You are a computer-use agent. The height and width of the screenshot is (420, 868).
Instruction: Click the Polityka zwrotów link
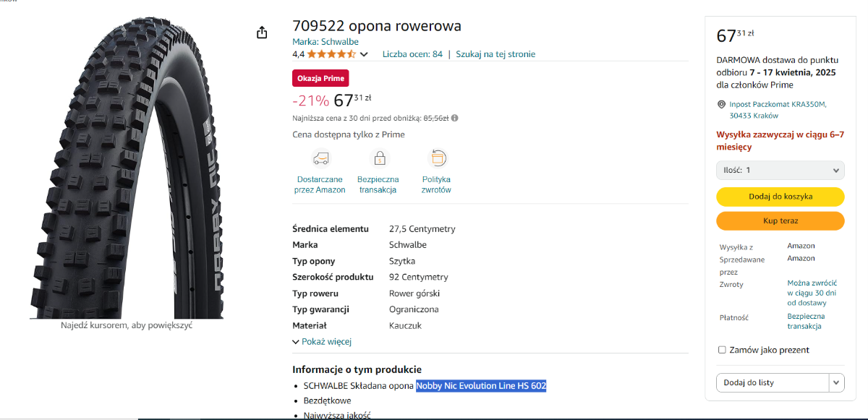437,184
